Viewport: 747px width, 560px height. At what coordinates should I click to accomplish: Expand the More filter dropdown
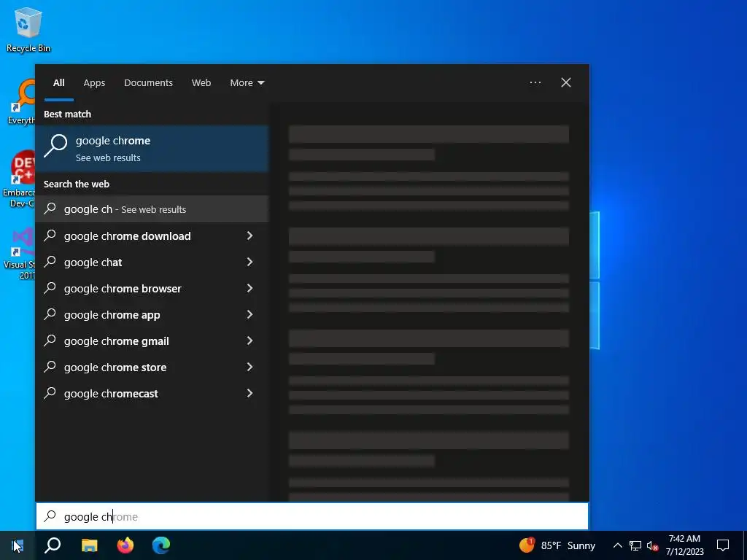click(x=247, y=83)
